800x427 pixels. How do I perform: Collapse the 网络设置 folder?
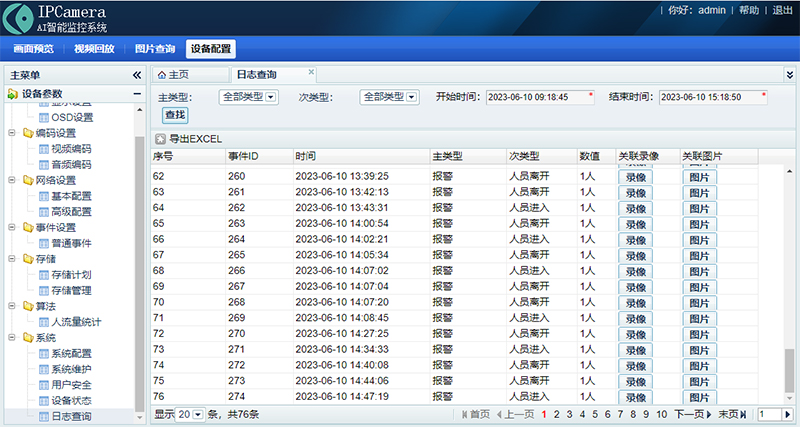point(14,180)
